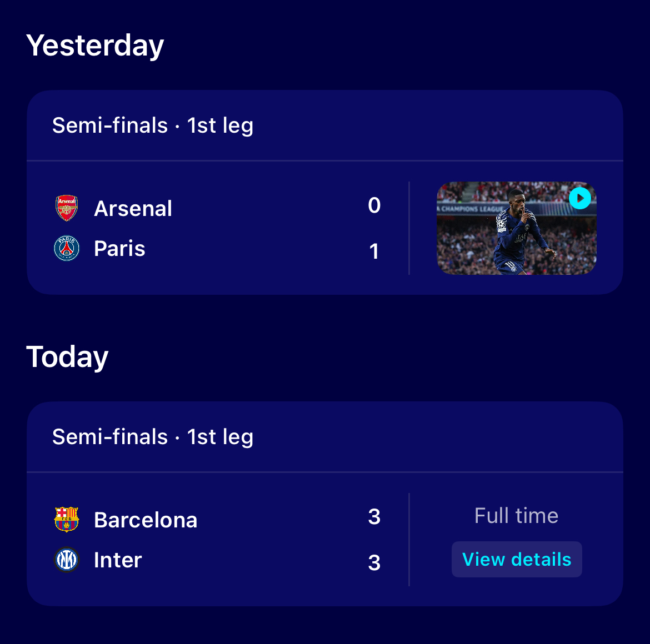Click Arsenal's score of 0

pos(374,205)
